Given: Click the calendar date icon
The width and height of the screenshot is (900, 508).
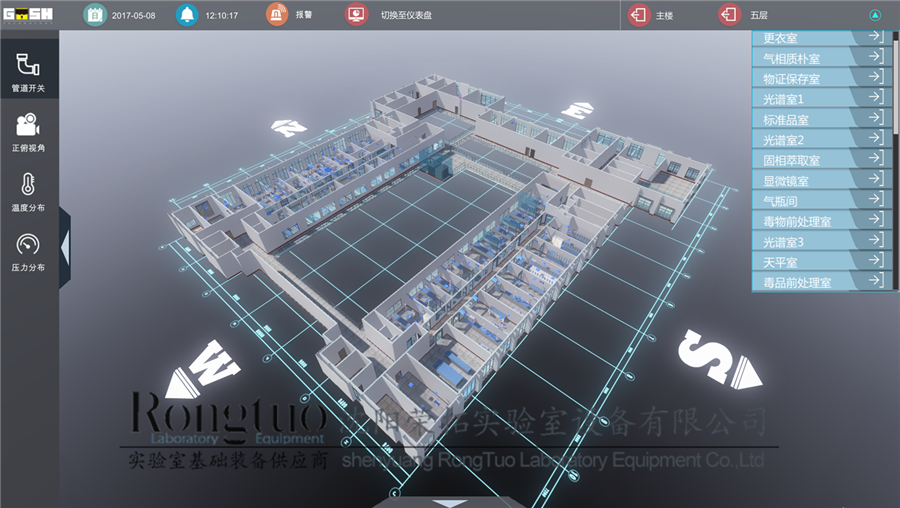Looking at the screenshot, I should [94, 15].
